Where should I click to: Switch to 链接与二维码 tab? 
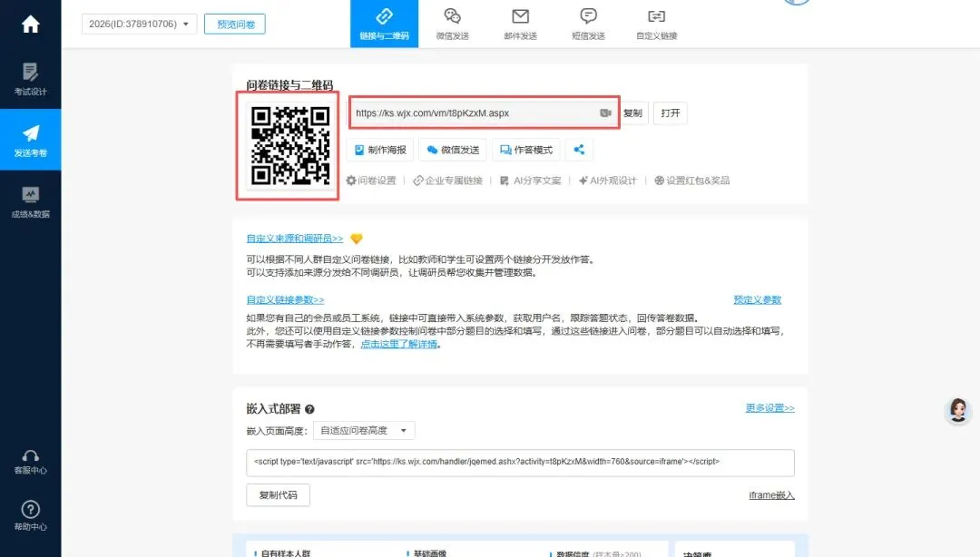pos(384,24)
